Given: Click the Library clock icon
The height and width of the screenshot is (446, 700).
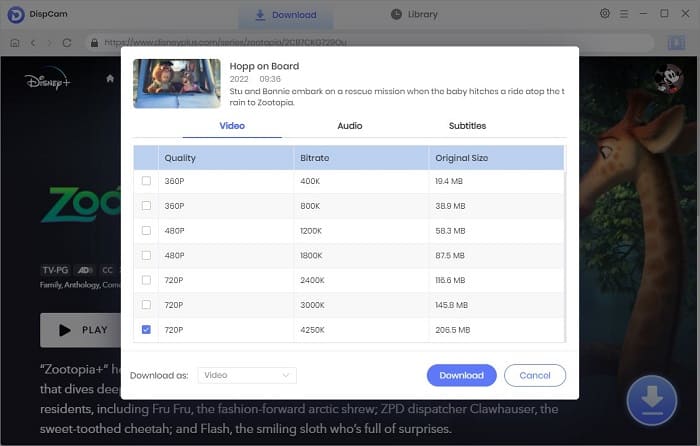Looking at the screenshot, I should click(396, 14).
